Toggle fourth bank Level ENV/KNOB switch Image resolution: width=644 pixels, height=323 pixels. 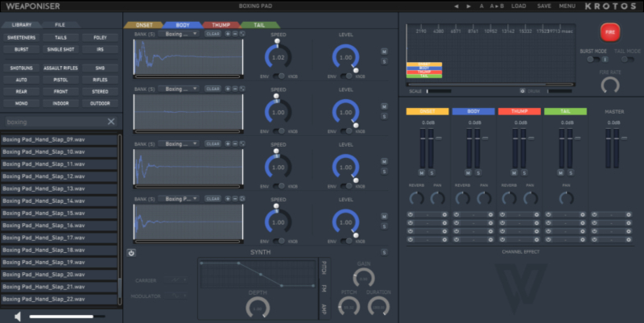346,241
